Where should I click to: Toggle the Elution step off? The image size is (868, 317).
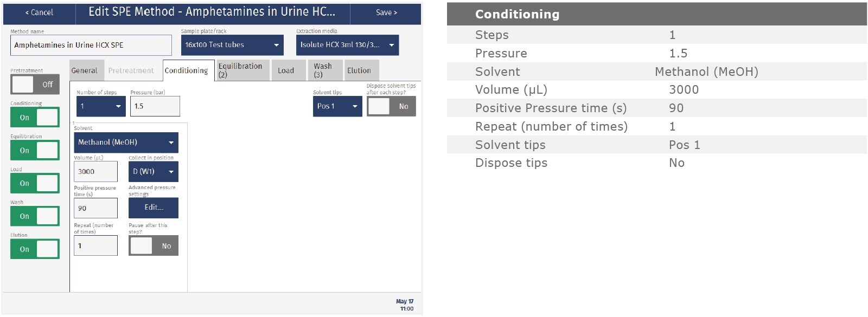[35, 249]
